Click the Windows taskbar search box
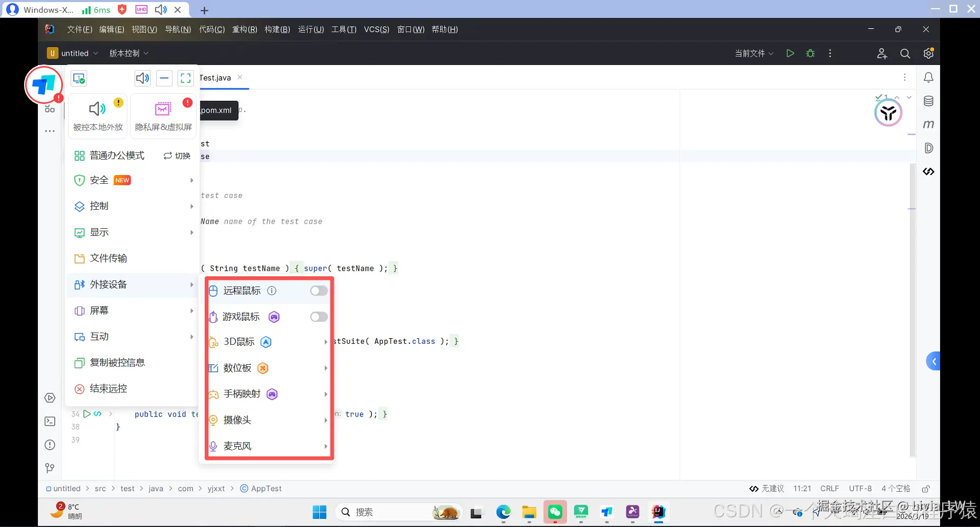 pos(399,512)
